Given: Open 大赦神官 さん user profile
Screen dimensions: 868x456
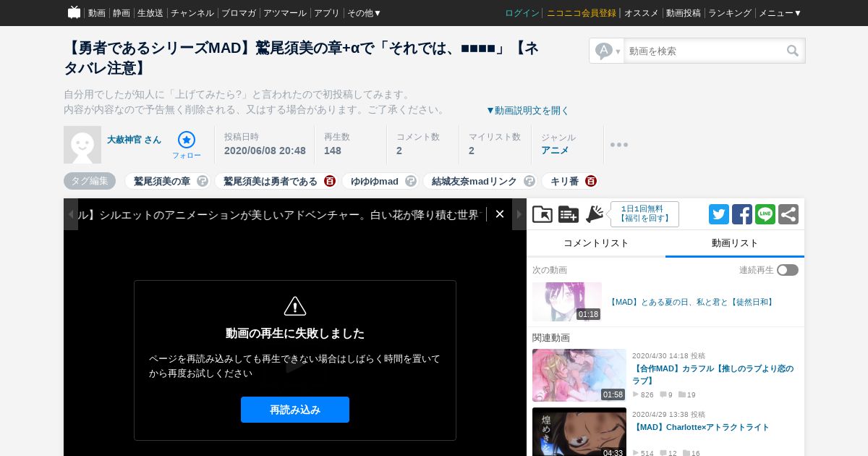Looking at the screenshot, I should (x=134, y=140).
